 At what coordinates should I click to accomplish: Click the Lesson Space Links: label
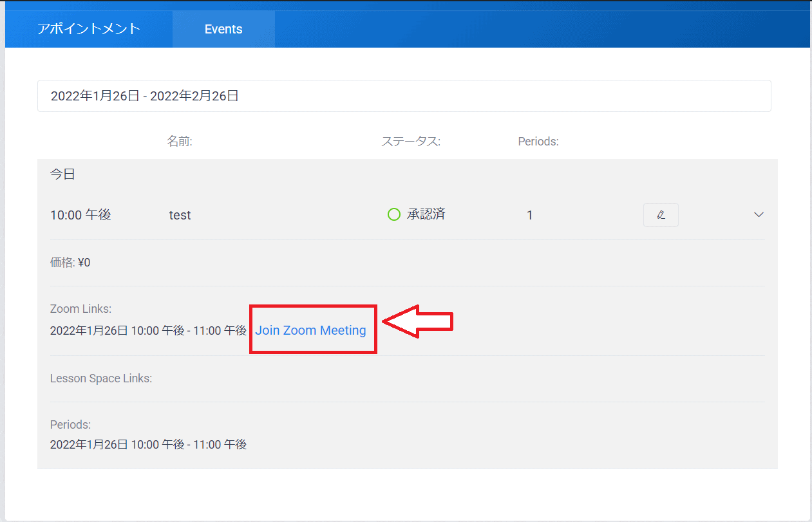(x=101, y=378)
